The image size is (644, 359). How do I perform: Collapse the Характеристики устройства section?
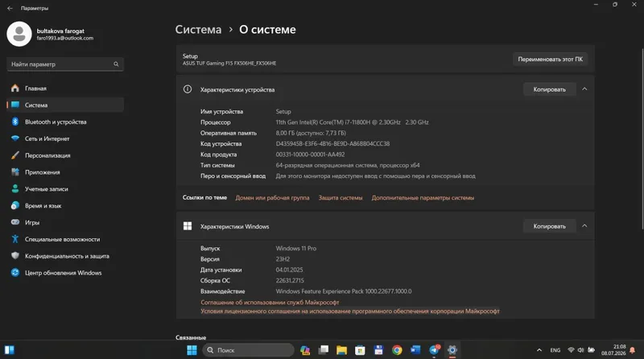[584, 89]
